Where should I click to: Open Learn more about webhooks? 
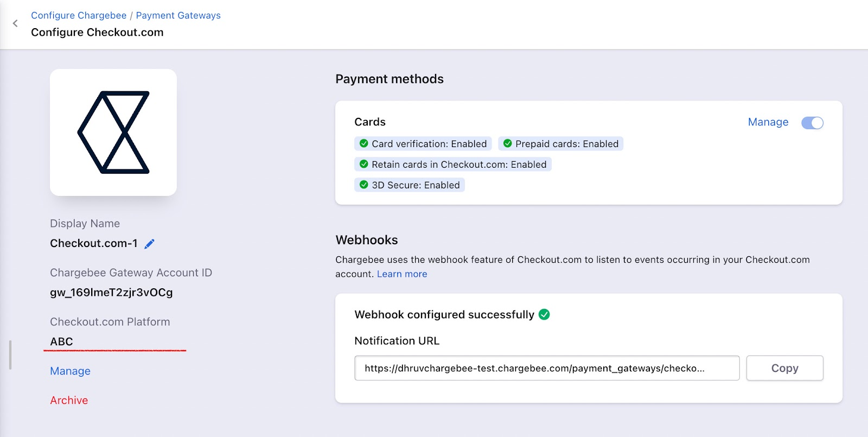tap(402, 274)
